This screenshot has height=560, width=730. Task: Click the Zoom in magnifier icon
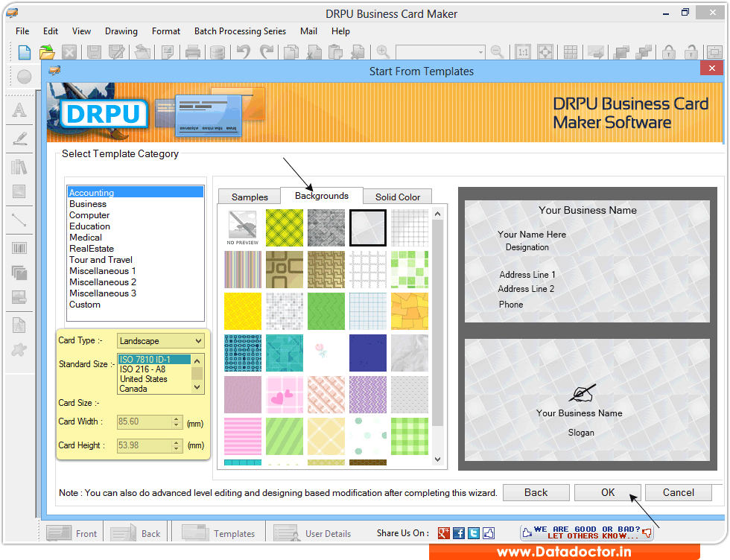[x=383, y=51]
